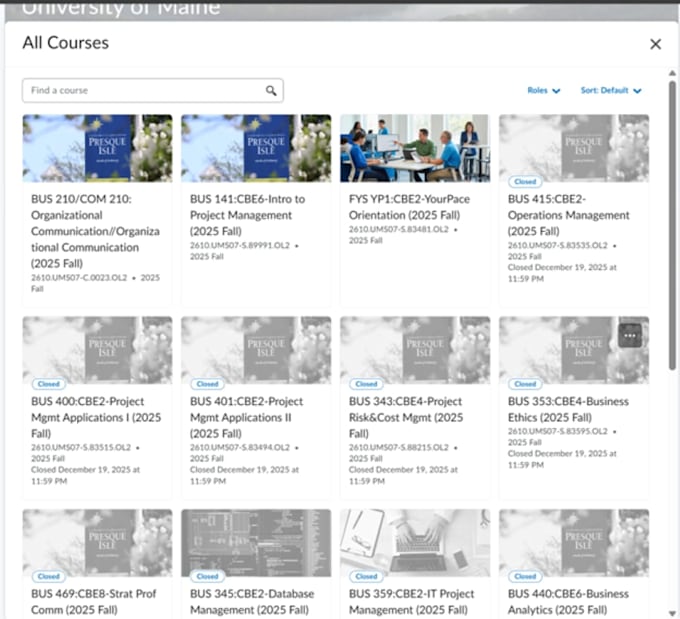The image size is (680, 619).
Task: Open BUS 343 Project Risk&Cost Mgmt
Action: tap(406, 417)
